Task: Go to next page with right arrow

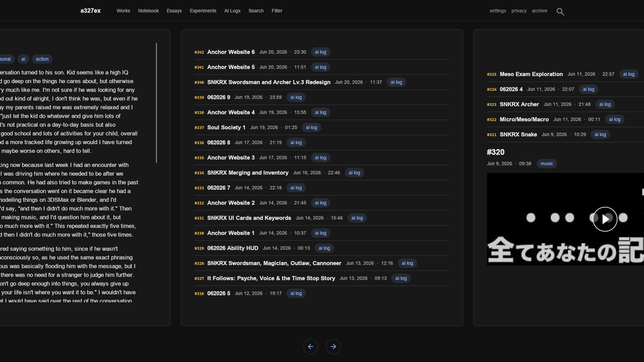Action: (333, 347)
